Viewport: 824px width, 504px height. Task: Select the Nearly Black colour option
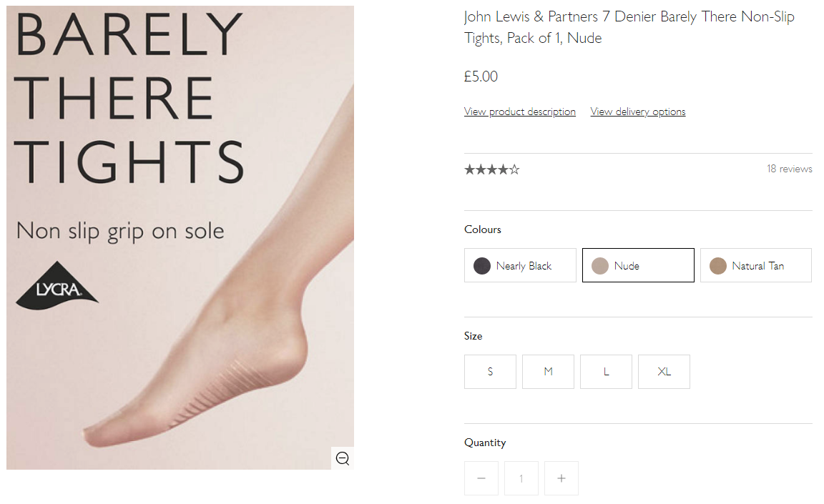(x=520, y=266)
